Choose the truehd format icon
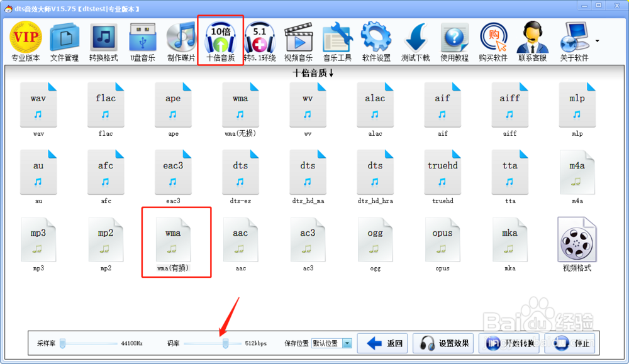The height and width of the screenshot is (364, 629). pyautogui.click(x=442, y=177)
